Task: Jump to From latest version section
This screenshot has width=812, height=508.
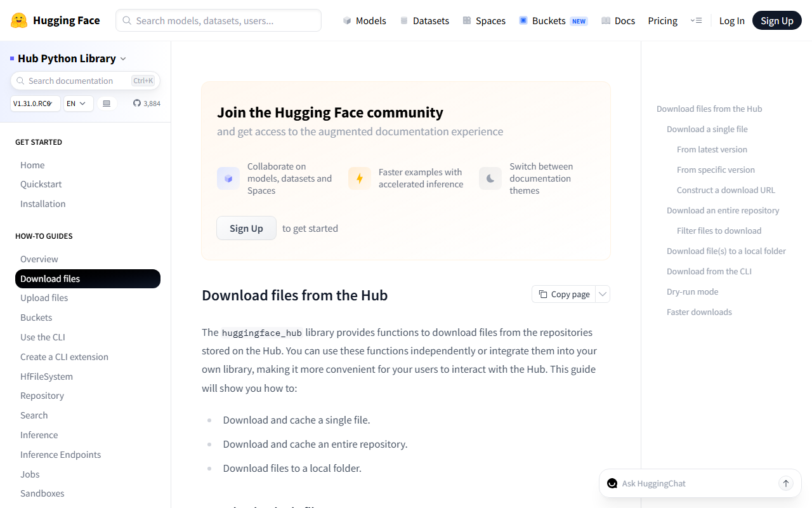Action: [712, 149]
